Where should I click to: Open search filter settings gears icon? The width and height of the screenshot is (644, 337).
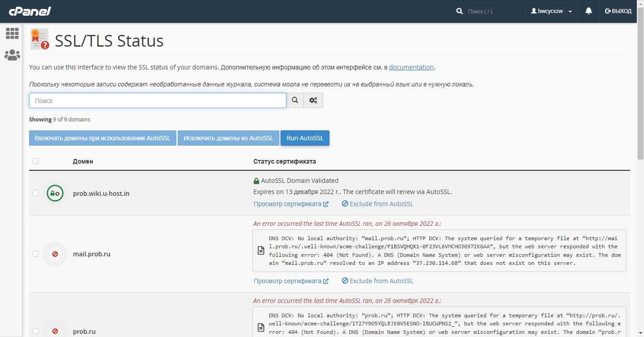pos(313,100)
